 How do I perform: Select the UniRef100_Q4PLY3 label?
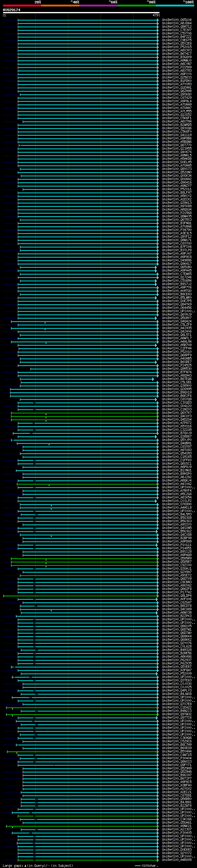click(176, 690)
